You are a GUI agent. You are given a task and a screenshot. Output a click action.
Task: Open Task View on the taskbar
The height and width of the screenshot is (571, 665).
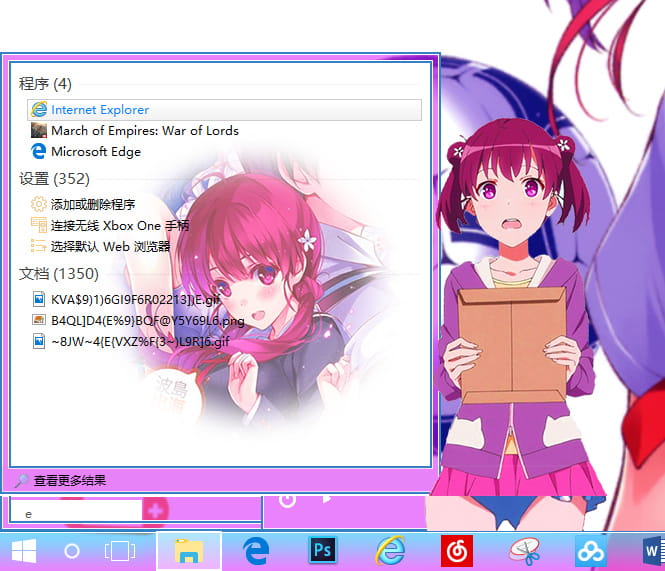pos(120,551)
